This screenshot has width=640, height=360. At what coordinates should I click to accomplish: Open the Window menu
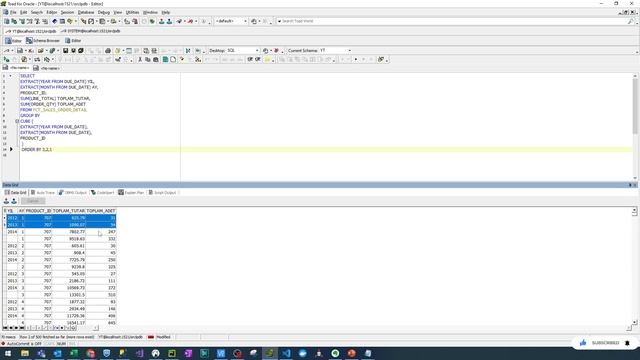click(x=150, y=12)
